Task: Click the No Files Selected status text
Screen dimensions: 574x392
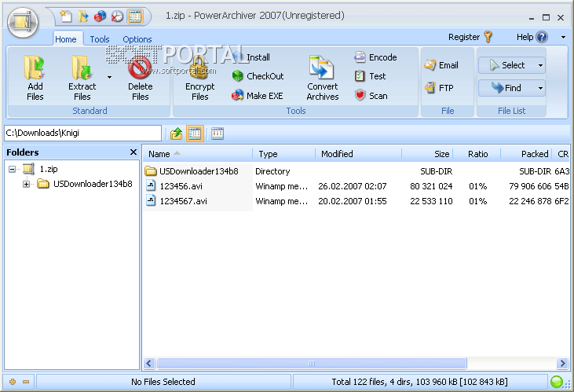Action: [163, 382]
